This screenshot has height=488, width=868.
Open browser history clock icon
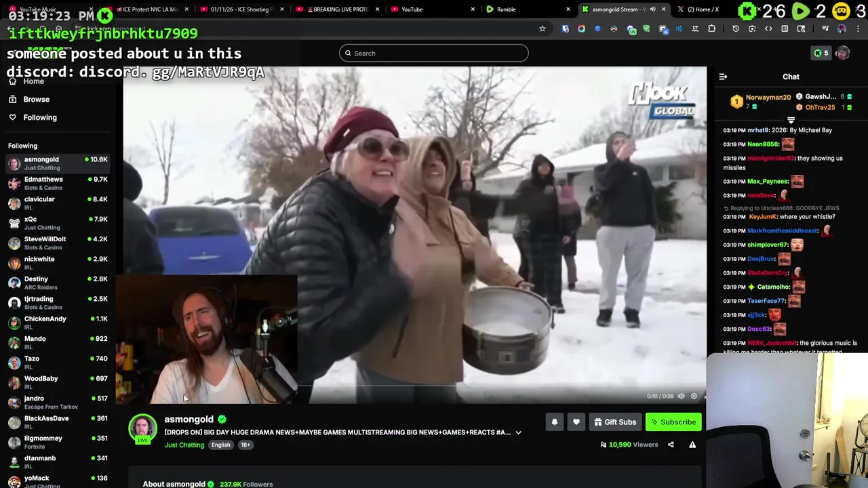[736, 28]
